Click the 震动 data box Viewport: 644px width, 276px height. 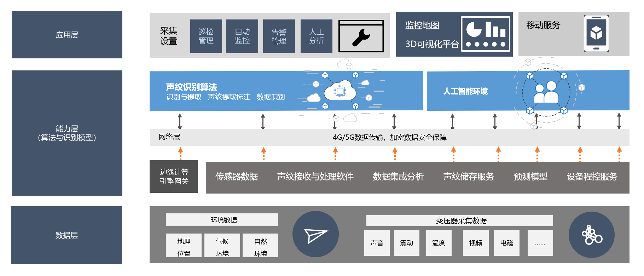click(406, 243)
